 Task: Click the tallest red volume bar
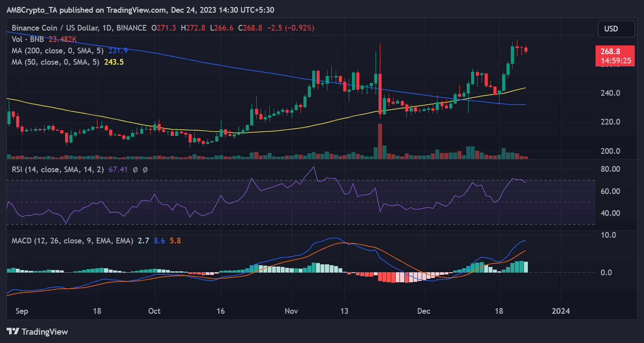coord(380,141)
